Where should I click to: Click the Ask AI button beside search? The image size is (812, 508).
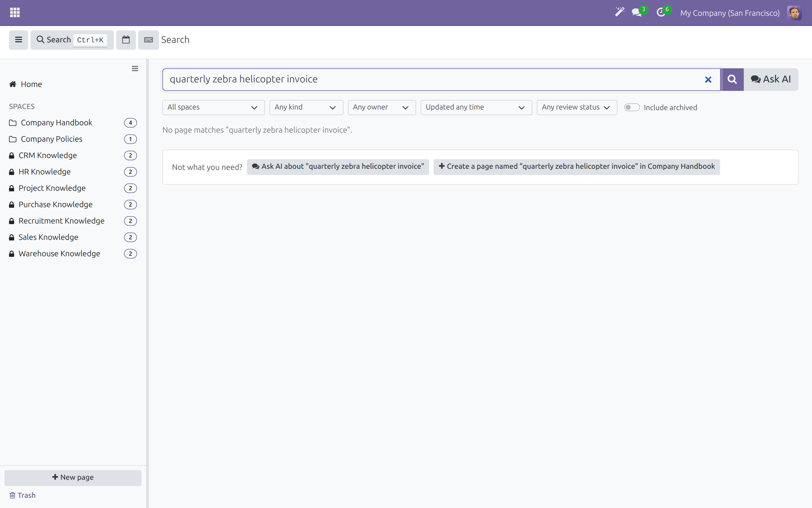(771, 80)
